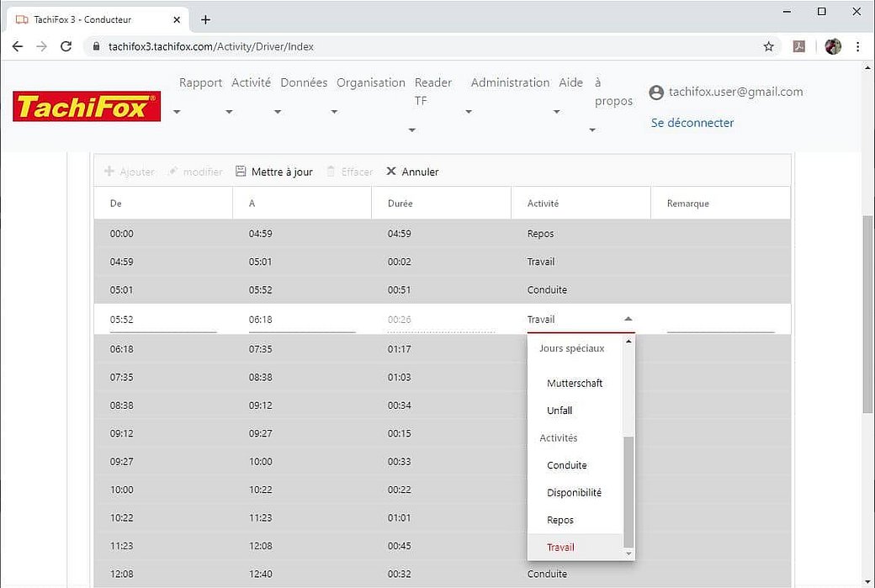Click the Se déconnecter link
The width and height of the screenshot is (875, 588).
coord(692,123)
